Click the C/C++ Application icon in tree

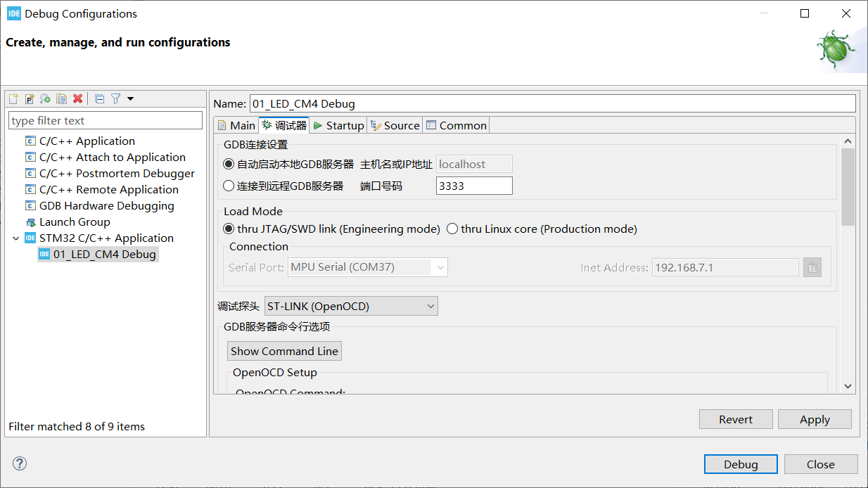[30, 141]
